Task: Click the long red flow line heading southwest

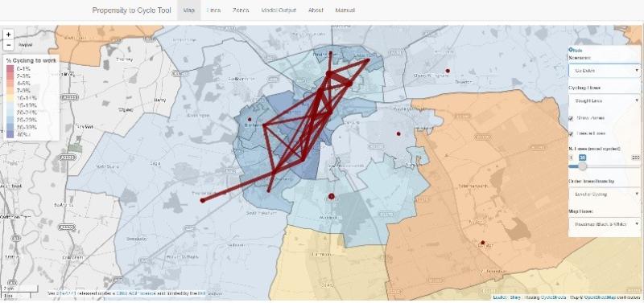Action: [237, 187]
